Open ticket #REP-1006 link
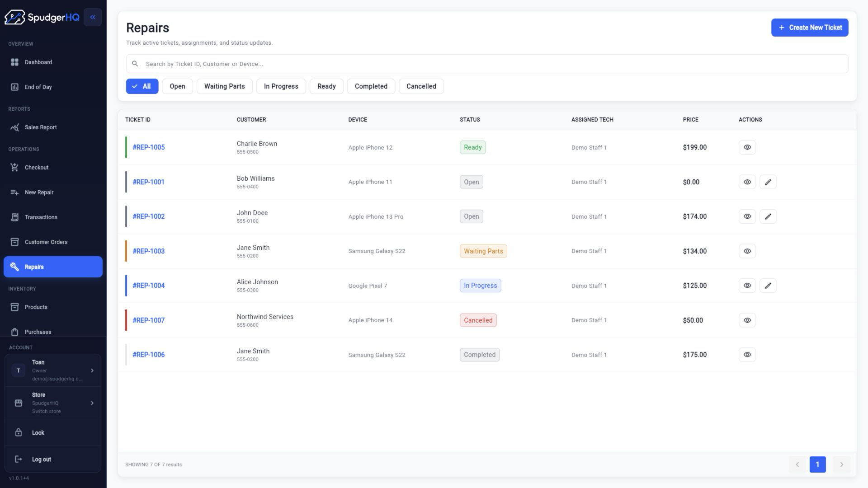Viewport: 868px width, 488px height. coord(149,355)
